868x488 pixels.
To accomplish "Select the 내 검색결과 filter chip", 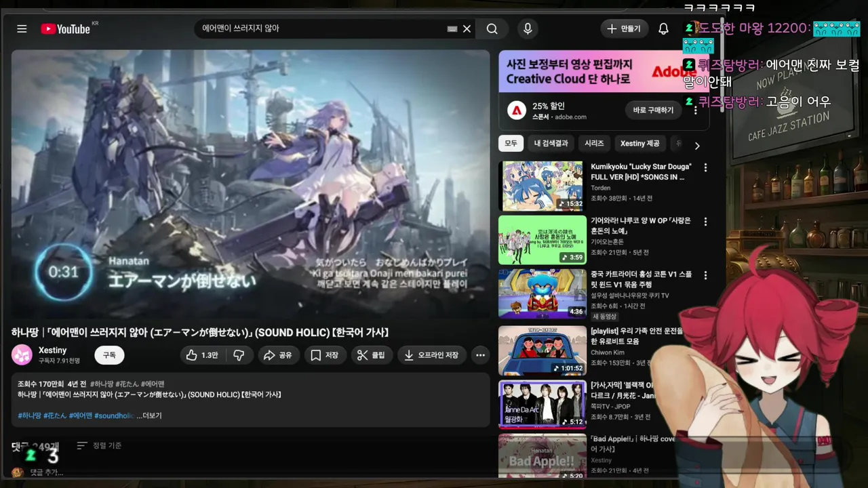I will [x=550, y=144].
